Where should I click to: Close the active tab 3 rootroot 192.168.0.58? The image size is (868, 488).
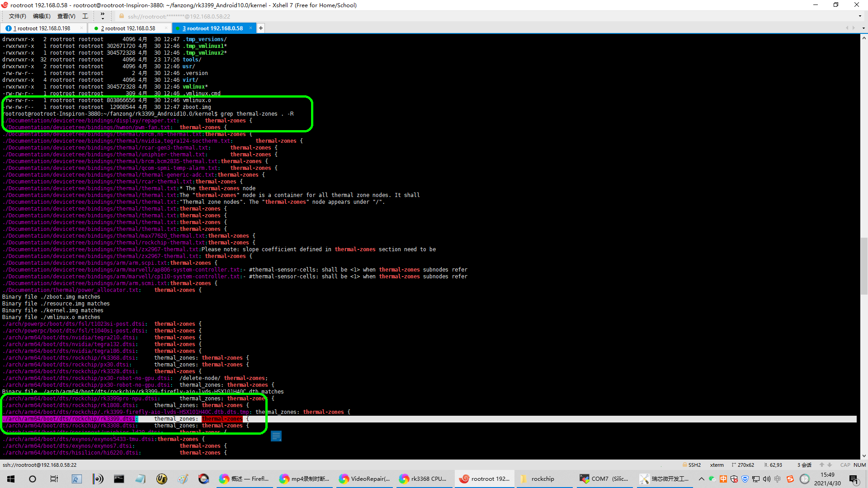click(x=250, y=28)
